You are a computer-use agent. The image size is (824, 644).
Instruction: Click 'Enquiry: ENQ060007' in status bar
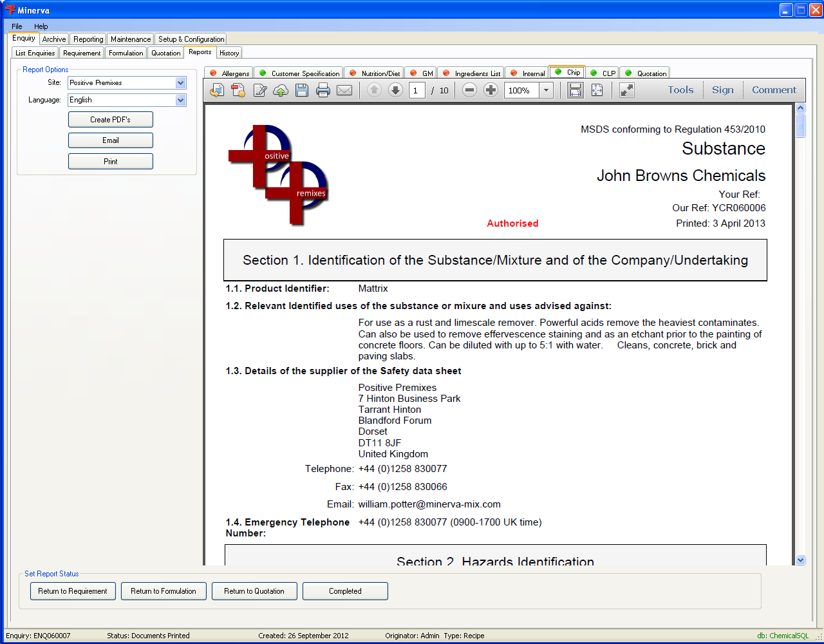click(38, 636)
